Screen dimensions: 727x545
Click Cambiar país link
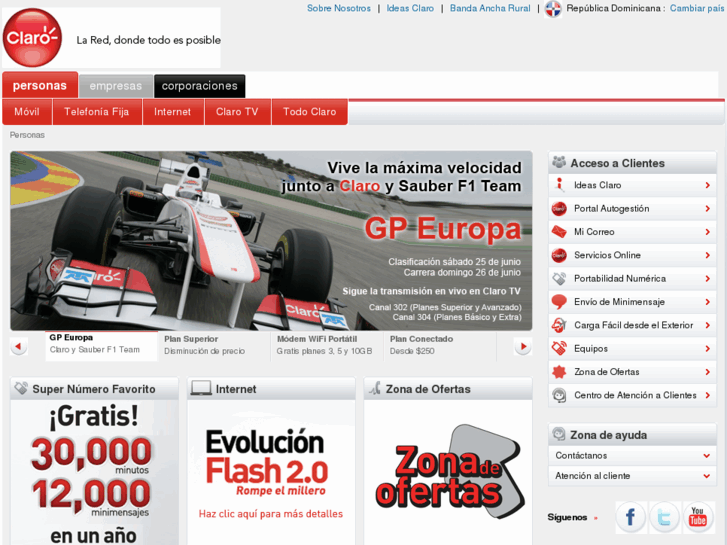click(x=697, y=8)
